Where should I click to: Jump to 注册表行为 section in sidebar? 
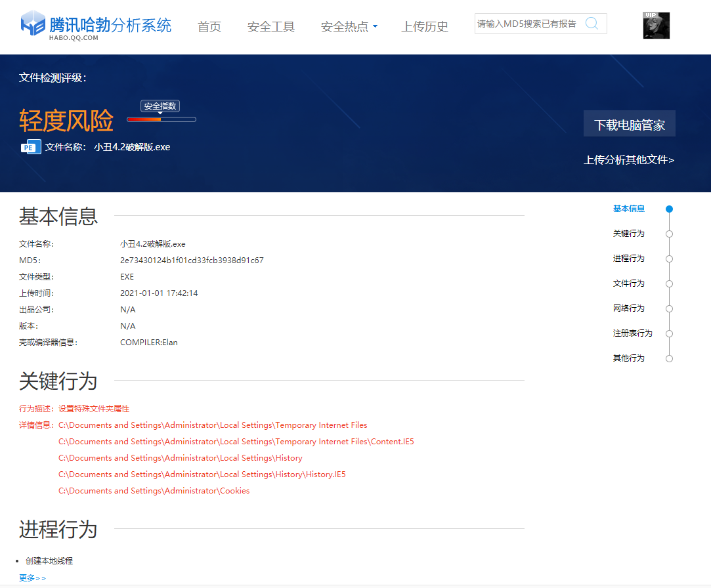pos(632,333)
